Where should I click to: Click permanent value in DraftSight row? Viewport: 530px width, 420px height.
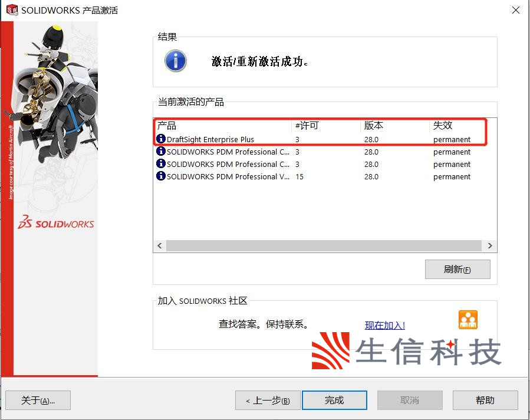point(452,140)
